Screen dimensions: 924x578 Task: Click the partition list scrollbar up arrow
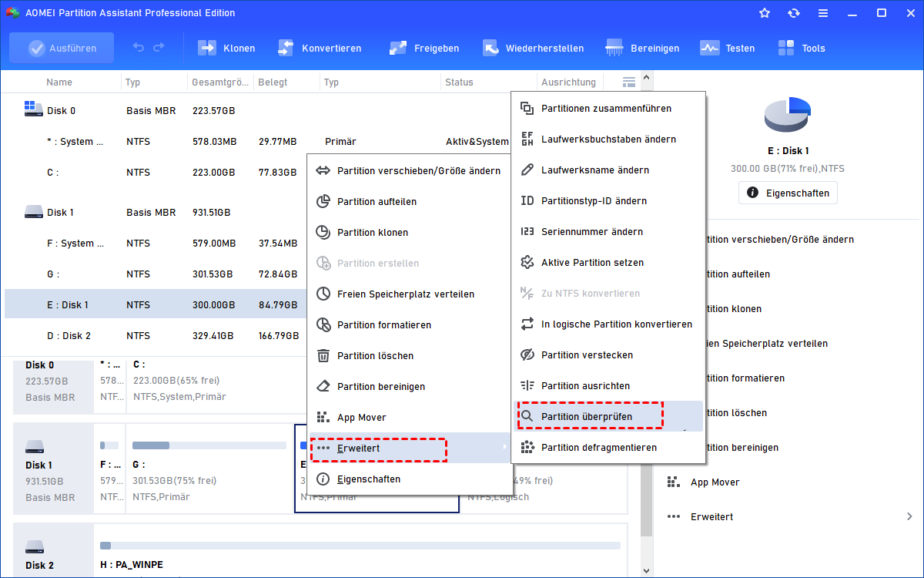point(646,78)
